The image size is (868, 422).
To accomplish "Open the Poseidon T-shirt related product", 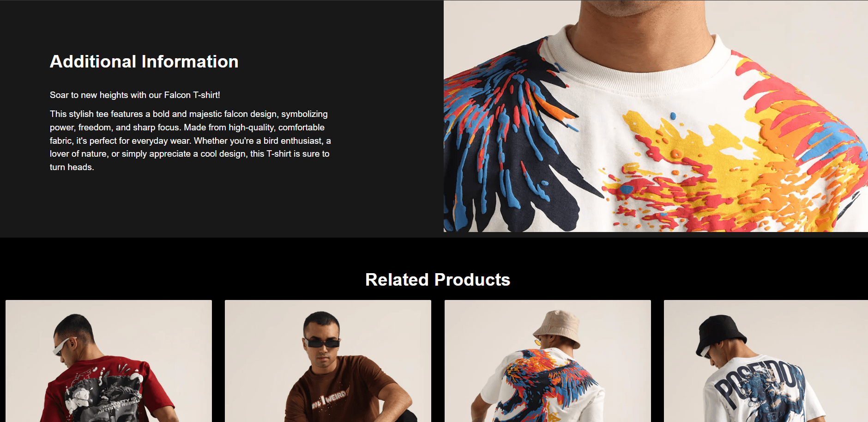I will [x=766, y=361].
